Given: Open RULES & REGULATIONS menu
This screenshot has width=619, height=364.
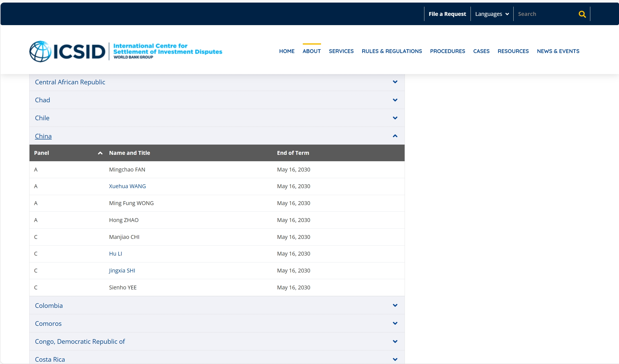Looking at the screenshot, I should [x=392, y=51].
